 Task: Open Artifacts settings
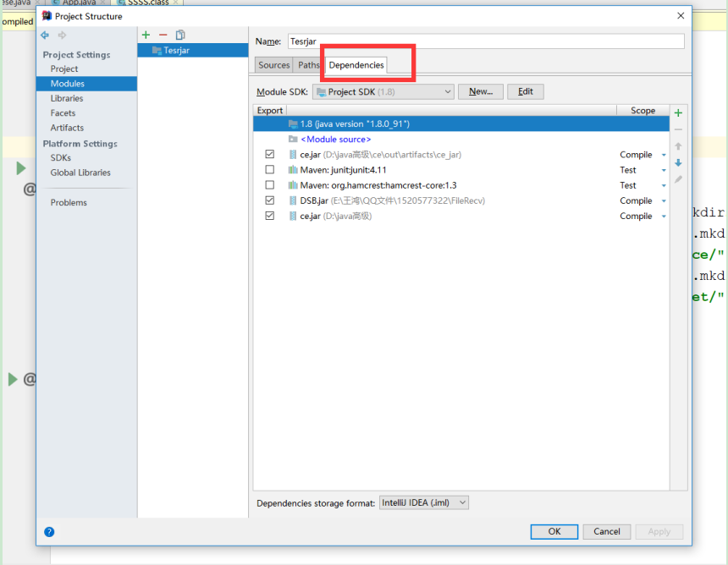pyautogui.click(x=67, y=128)
